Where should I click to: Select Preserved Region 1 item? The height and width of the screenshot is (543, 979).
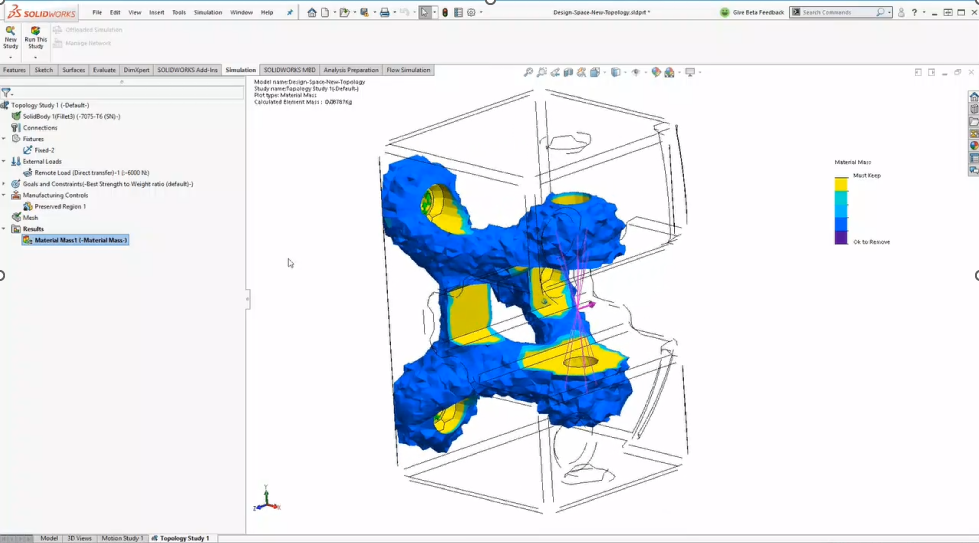[54, 207]
